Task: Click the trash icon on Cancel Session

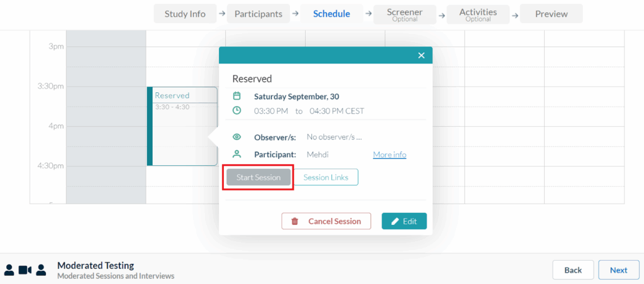Action: 294,221
